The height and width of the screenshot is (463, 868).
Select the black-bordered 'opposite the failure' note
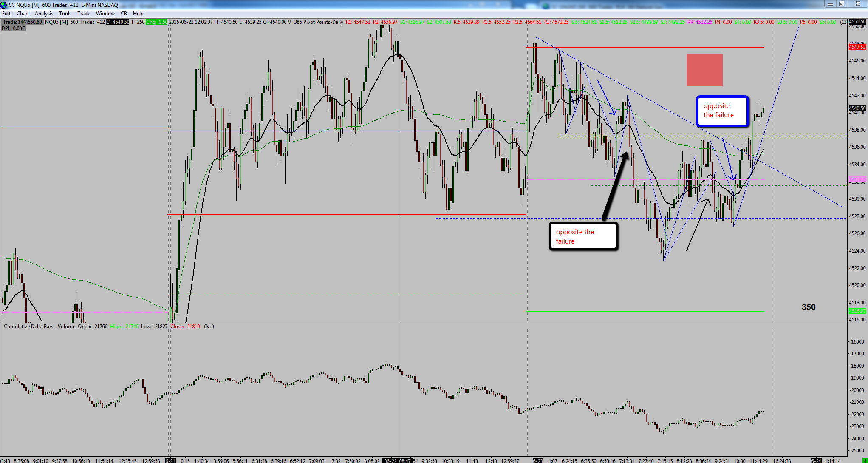click(x=583, y=236)
